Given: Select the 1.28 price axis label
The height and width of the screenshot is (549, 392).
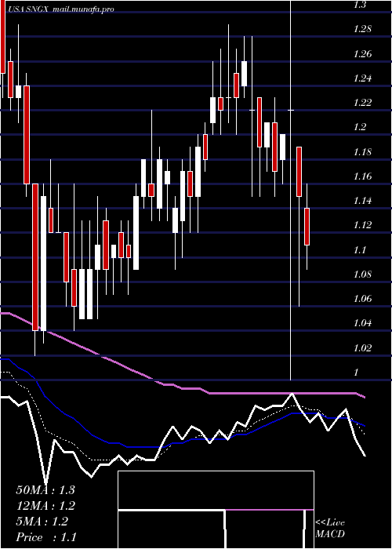Looking at the screenshot, I should click(362, 30).
